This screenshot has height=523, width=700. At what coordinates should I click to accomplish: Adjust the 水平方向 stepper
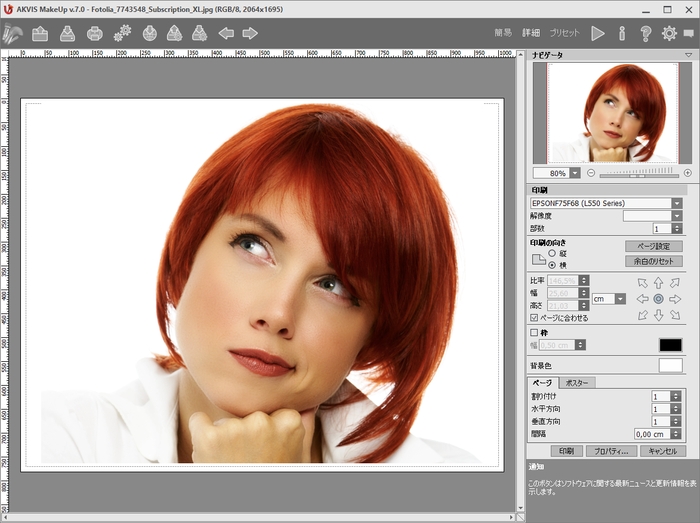click(x=675, y=409)
